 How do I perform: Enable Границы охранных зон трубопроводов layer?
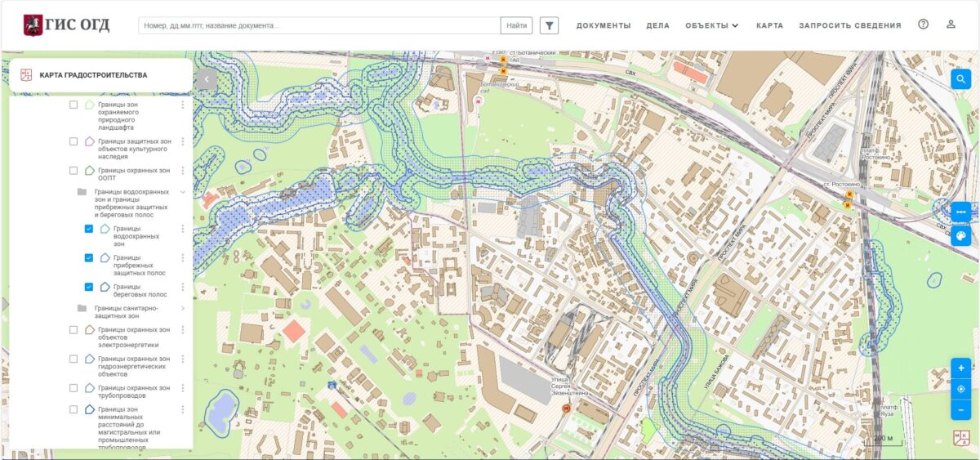tap(73, 388)
